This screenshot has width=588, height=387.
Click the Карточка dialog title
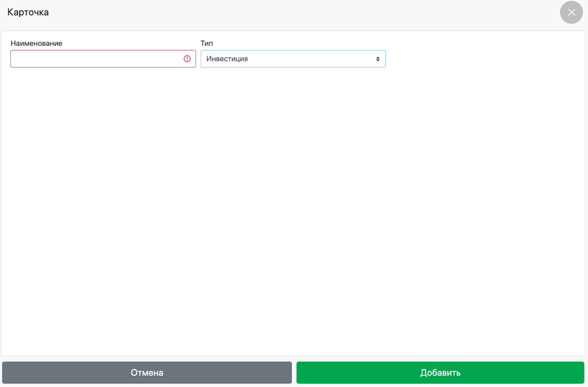click(x=28, y=12)
